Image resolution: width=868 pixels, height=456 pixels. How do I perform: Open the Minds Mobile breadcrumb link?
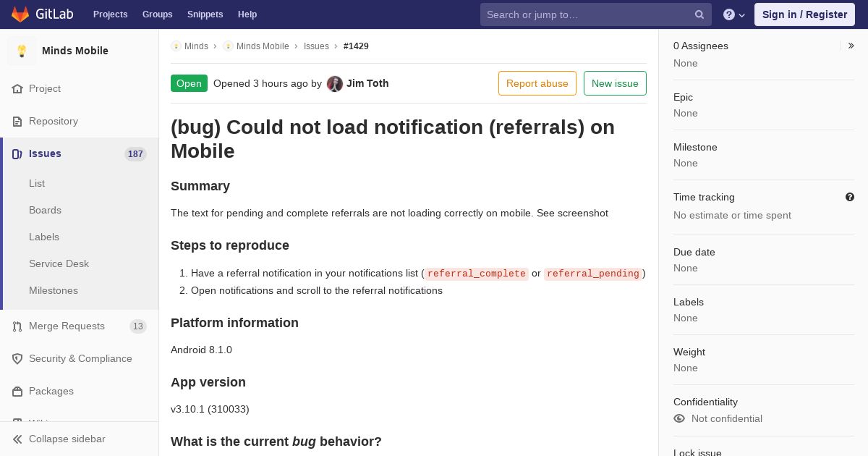coord(263,46)
